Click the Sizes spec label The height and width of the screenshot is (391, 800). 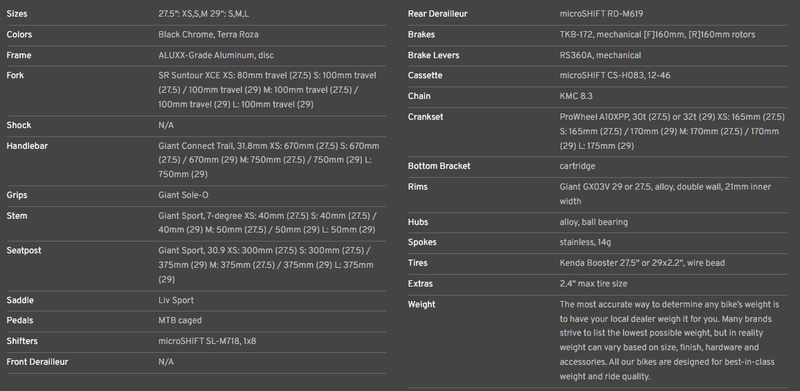coord(17,14)
